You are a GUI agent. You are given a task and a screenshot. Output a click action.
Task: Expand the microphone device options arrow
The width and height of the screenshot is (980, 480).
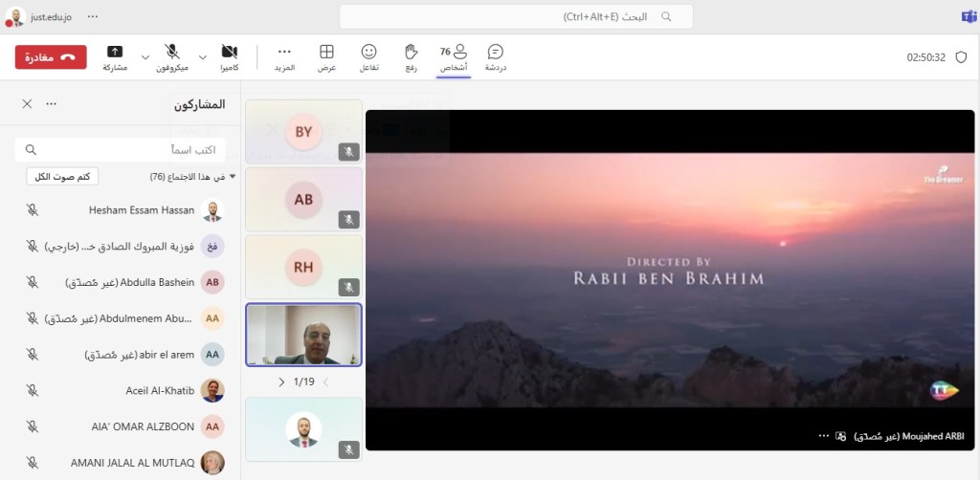[145, 57]
